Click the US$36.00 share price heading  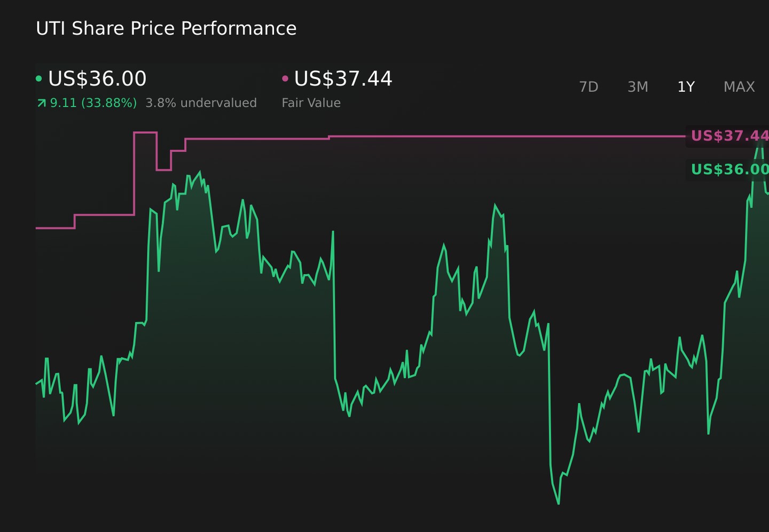click(x=97, y=79)
